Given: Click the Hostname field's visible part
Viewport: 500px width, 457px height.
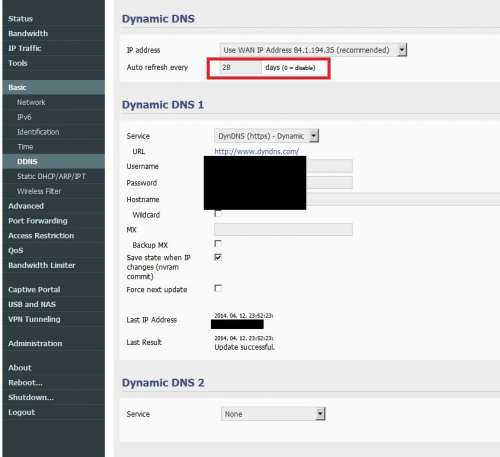Looking at the screenshot, I should pos(403,199).
